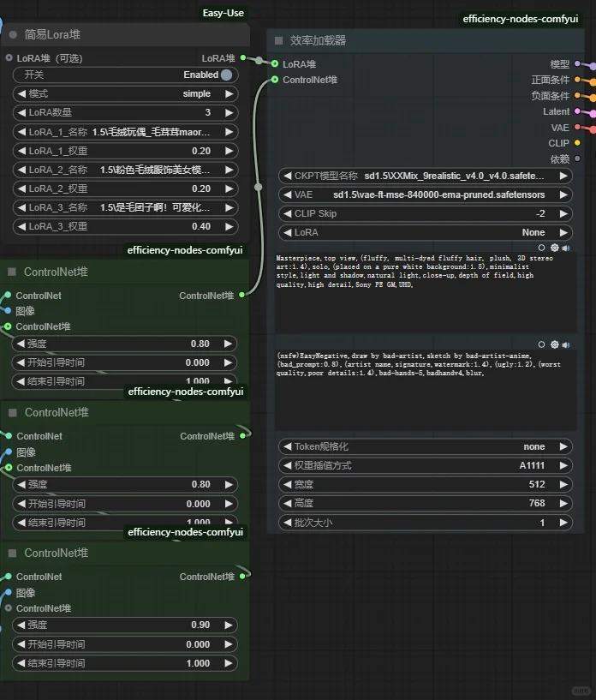Screen dimensions: 596x700
Task: Click the 强度 0.90 value field
Action: [125, 625]
